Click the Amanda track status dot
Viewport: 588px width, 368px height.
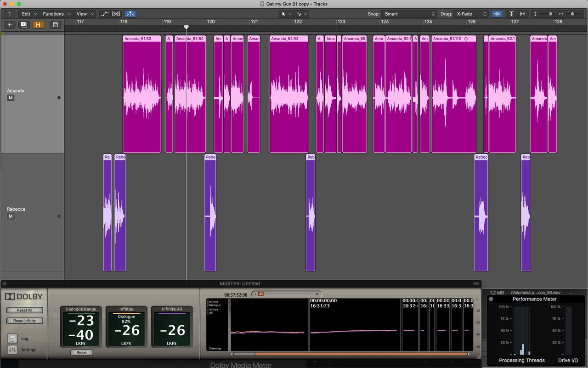pyautogui.click(x=59, y=98)
